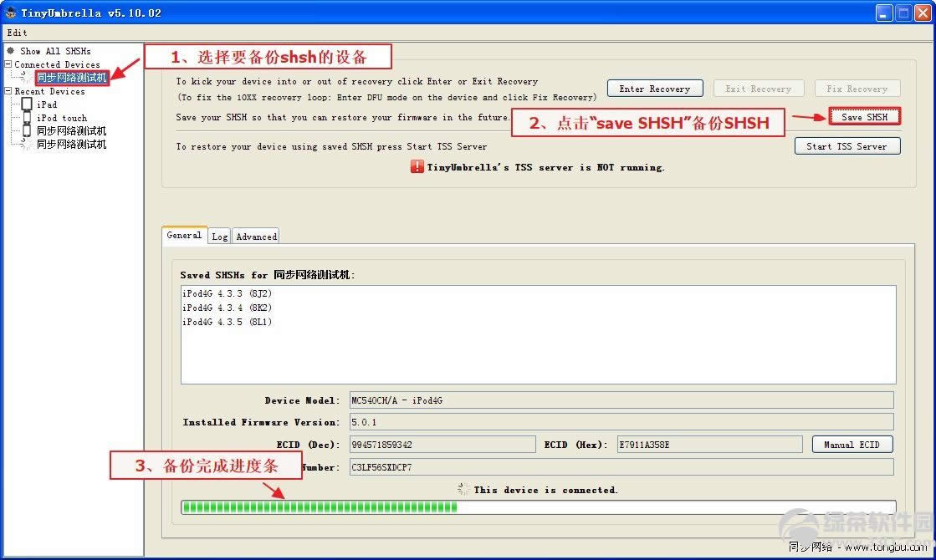Image resolution: width=936 pixels, height=560 pixels.
Task: Click the Exit Recovery button
Action: 758,89
